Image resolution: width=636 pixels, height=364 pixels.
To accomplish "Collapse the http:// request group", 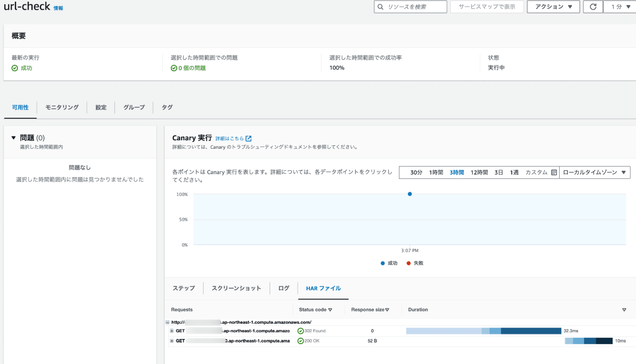I will point(167,322).
